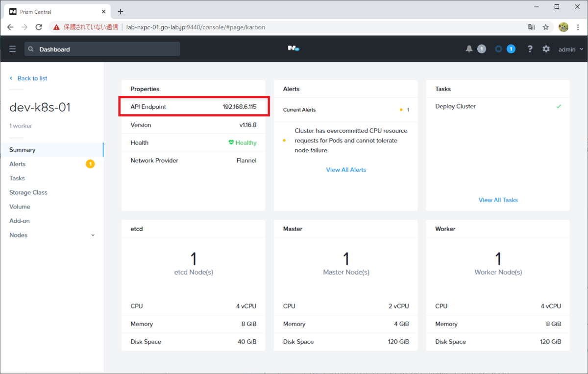Click the search magnifier icon
The height and width of the screenshot is (374, 588).
[x=31, y=49]
